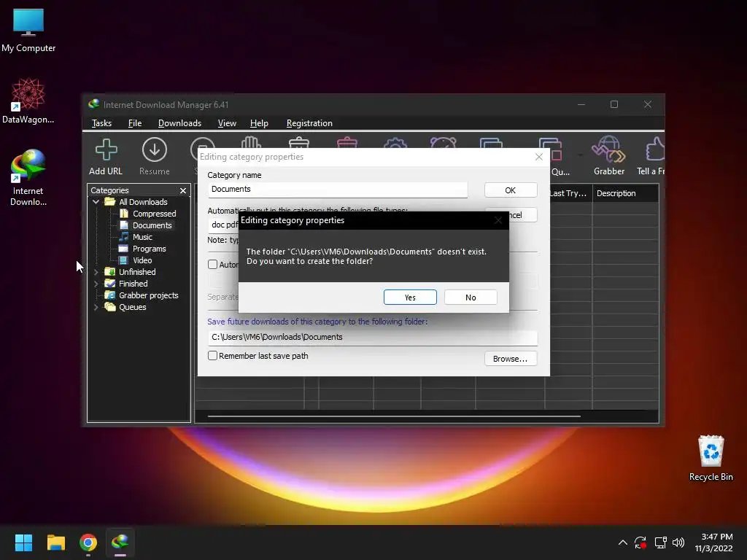Click the Queues folder icon

(x=110, y=307)
